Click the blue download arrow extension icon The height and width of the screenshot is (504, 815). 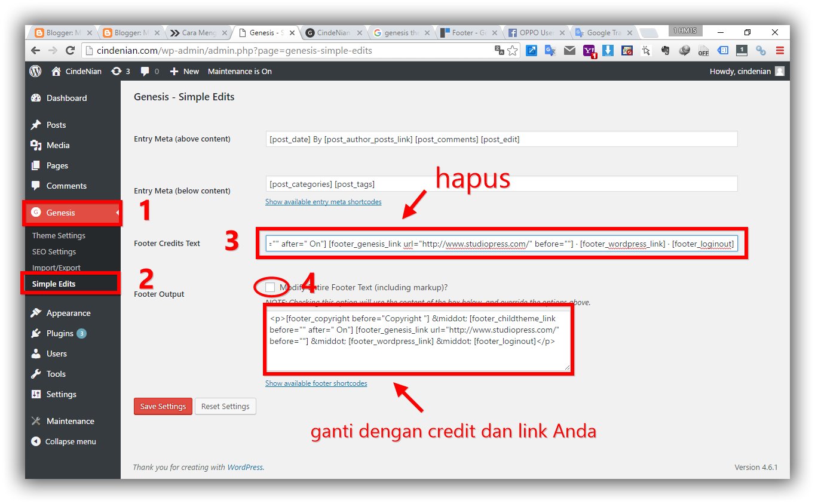point(608,51)
